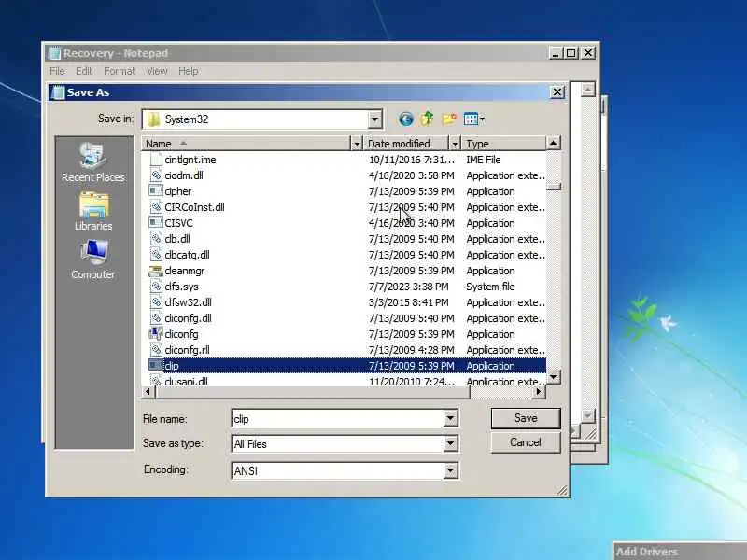Viewport: 747px width, 560px height.
Task: Click the horizontal scroll right arrow
Action: [539, 391]
